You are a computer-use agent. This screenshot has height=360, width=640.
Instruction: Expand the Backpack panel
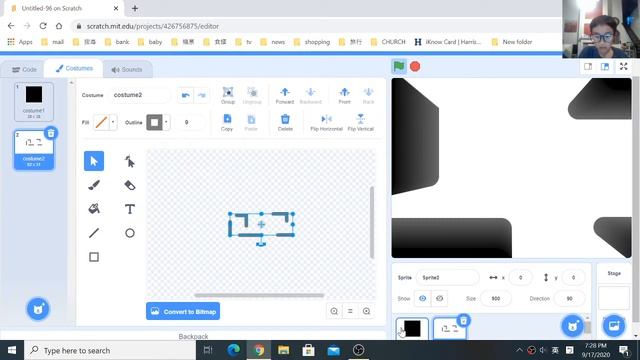point(193,336)
